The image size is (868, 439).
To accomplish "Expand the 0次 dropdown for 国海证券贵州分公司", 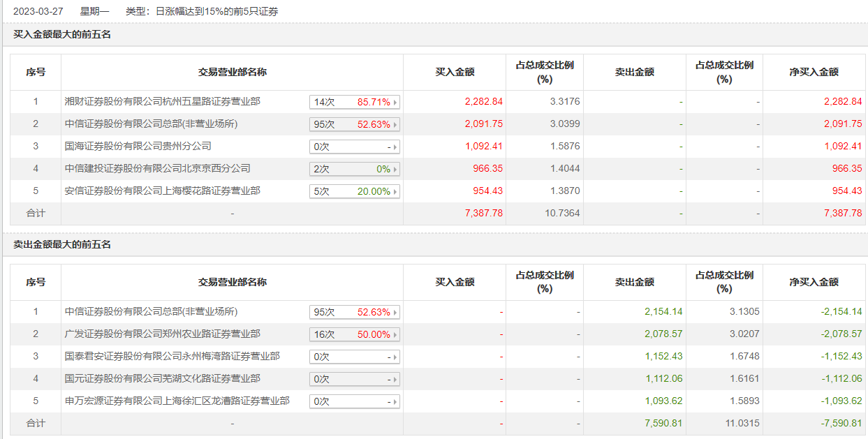I will point(355,147).
